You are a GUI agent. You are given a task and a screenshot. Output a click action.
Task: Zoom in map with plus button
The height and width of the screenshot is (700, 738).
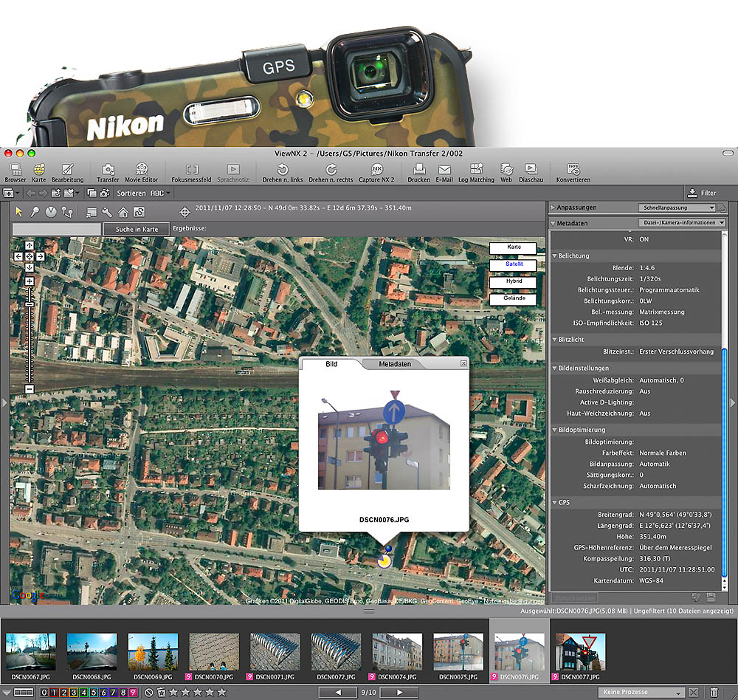click(x=30, y=281)
